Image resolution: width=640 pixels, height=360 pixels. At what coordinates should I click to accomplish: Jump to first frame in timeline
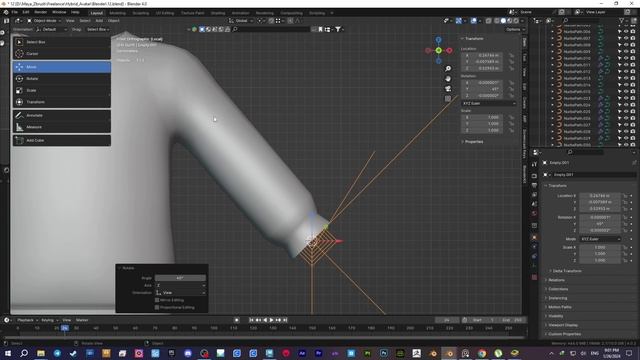251,320
